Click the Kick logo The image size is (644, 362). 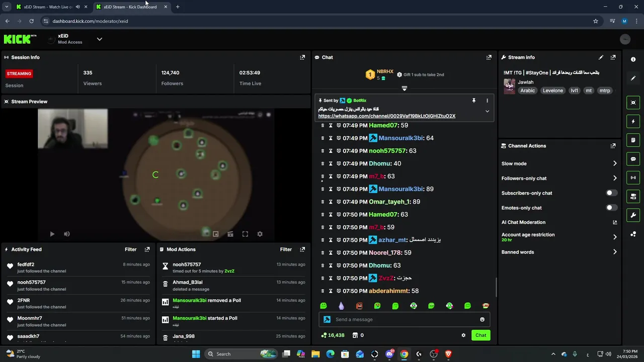coord(20,39)
